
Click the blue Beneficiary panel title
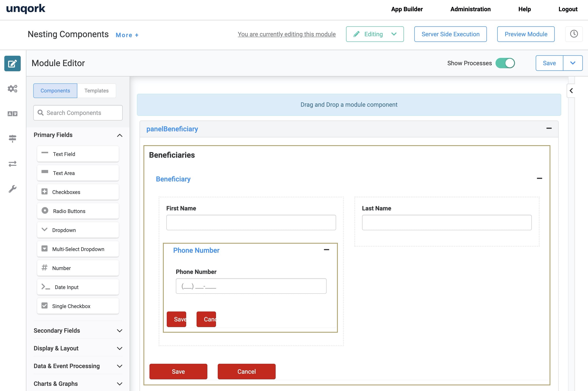pyautogui.click(x=173, y=179)
